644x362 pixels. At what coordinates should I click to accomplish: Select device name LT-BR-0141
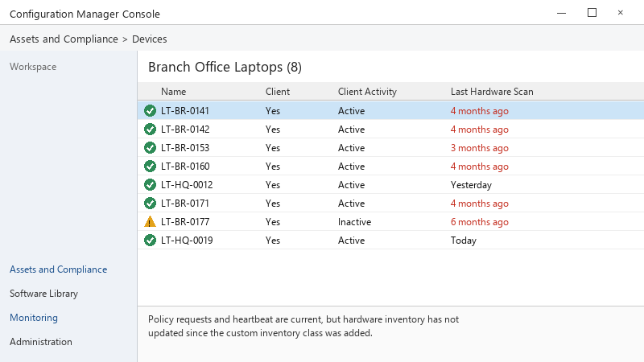click(185, 111)
